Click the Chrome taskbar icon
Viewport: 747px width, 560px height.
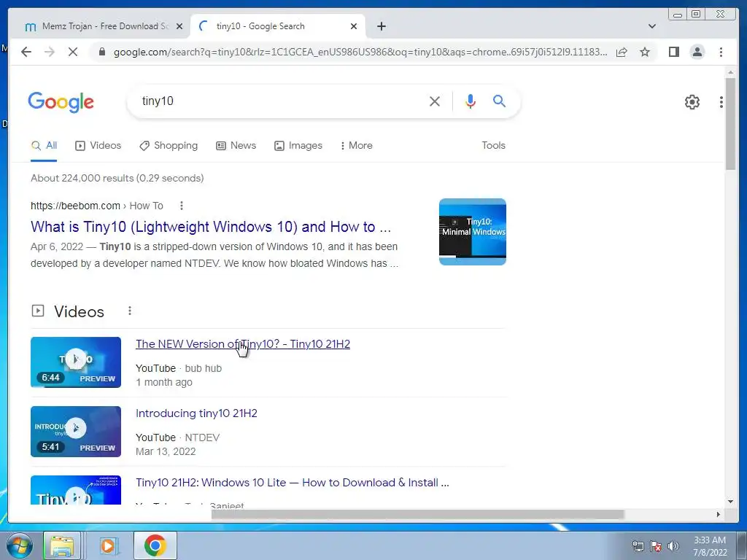(155, 545)
